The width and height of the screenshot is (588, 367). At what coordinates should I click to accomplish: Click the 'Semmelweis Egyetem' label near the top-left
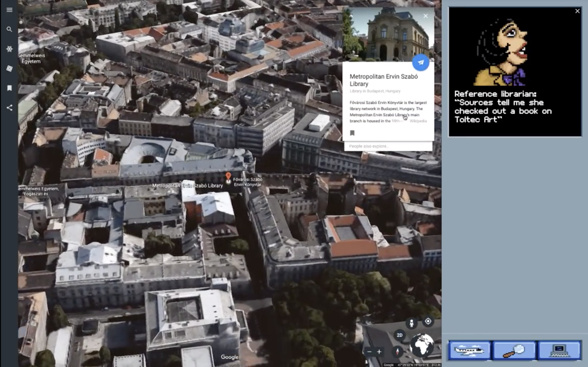point(32,58)
